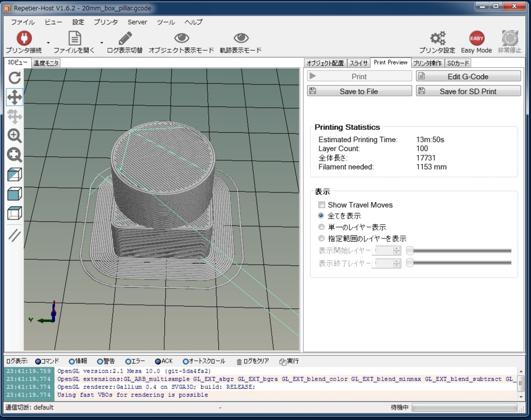Toggle 情報 log filter

point(78,361)
